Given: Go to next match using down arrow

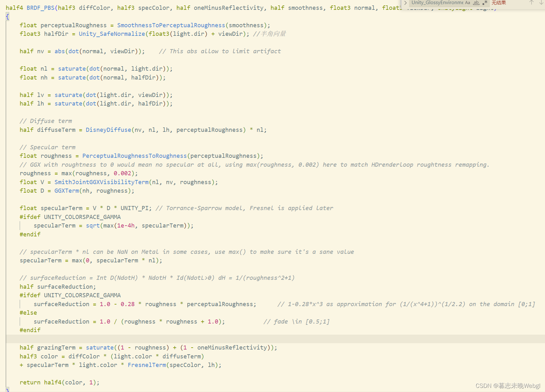Looking at the screenshot, I should coord(541,3).
